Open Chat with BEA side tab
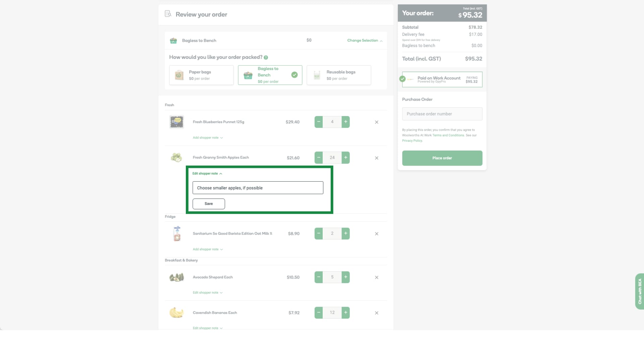The width and height of the screenshot is (644, 362). click(x=639, y=291)
